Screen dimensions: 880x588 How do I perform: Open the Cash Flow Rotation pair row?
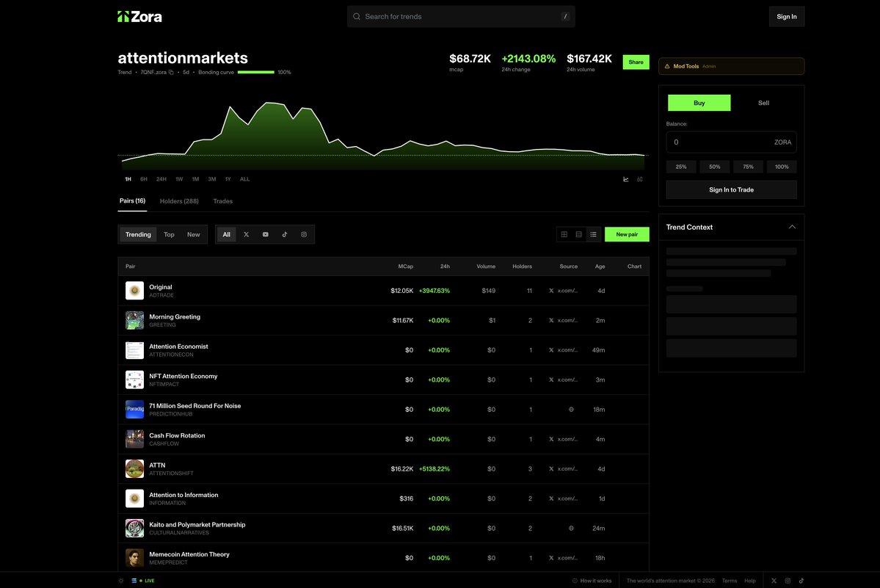pyautogui.click(x=383, y=439)
